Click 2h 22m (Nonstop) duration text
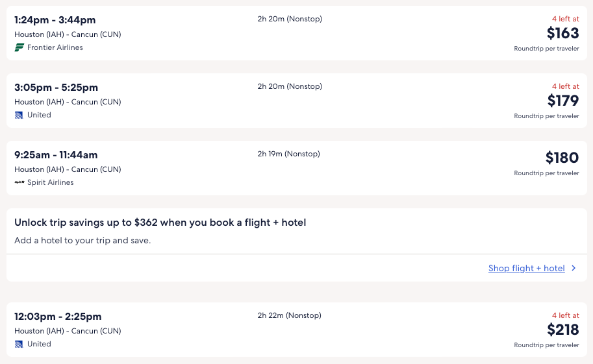 (289, 315)
